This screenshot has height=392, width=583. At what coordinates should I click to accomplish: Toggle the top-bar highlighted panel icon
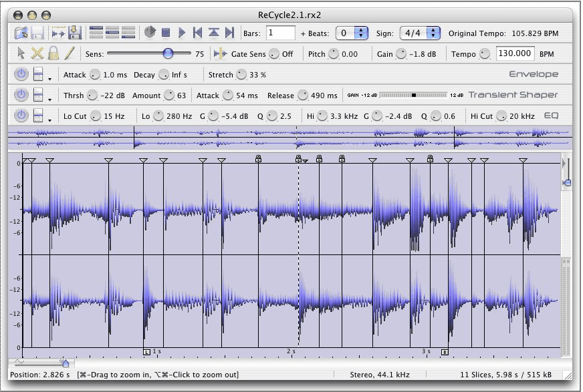[x=96, y=33]
